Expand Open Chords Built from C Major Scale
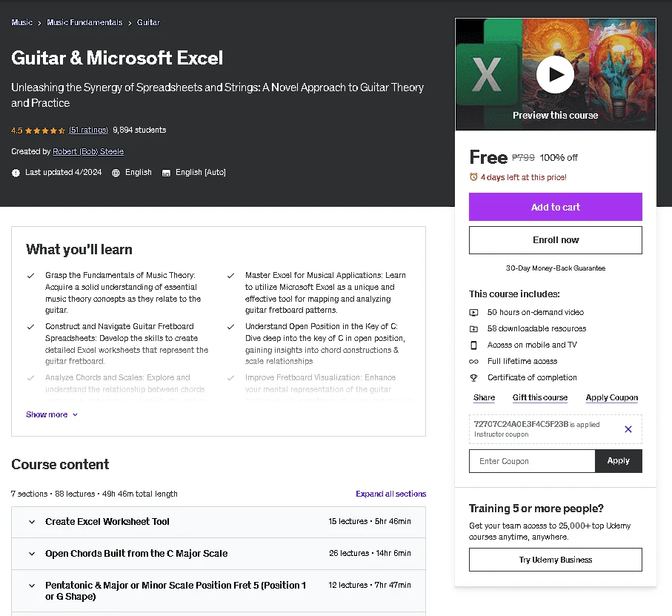Image resolution: width=672 pixels, height=616 pixels. [x=219, y=554]
